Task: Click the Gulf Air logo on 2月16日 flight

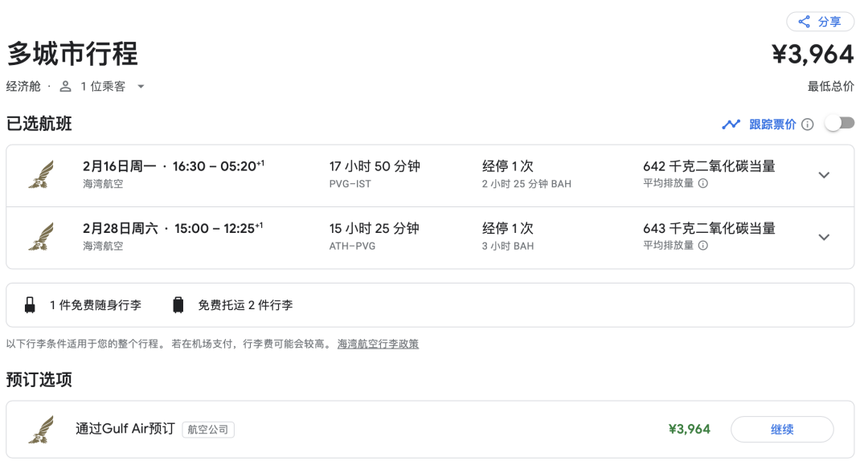Action: pos(42,175)
